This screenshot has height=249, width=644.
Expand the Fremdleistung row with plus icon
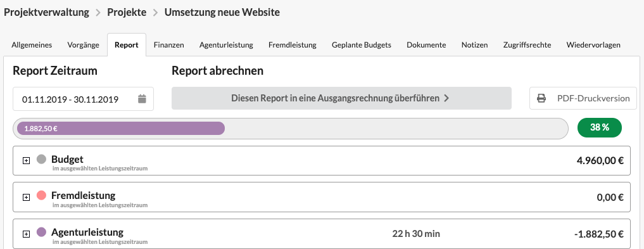click(x=27, y=198)
